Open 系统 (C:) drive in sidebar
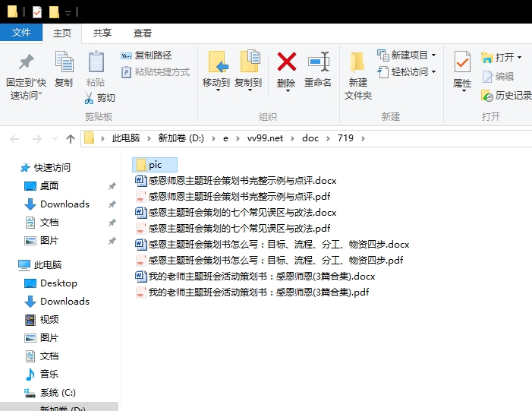The height and width of the screenshot is (411, 532). click(x=50, y=393)
